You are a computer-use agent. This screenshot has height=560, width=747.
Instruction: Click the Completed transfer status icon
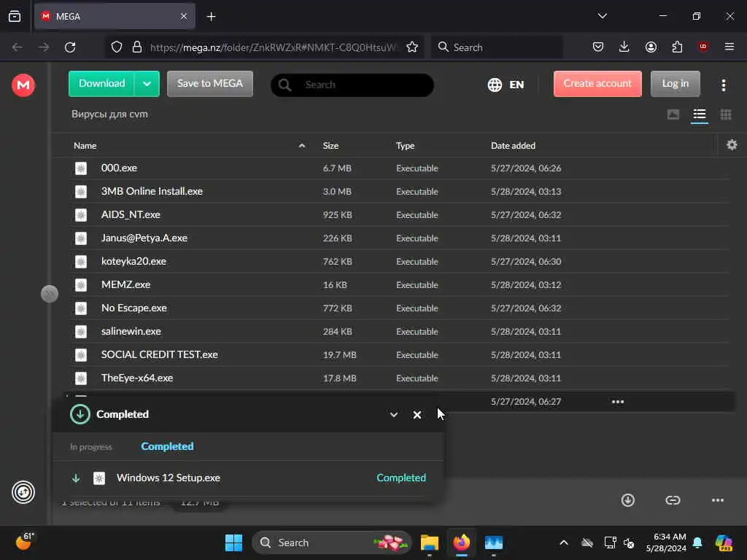click(80, 414)
